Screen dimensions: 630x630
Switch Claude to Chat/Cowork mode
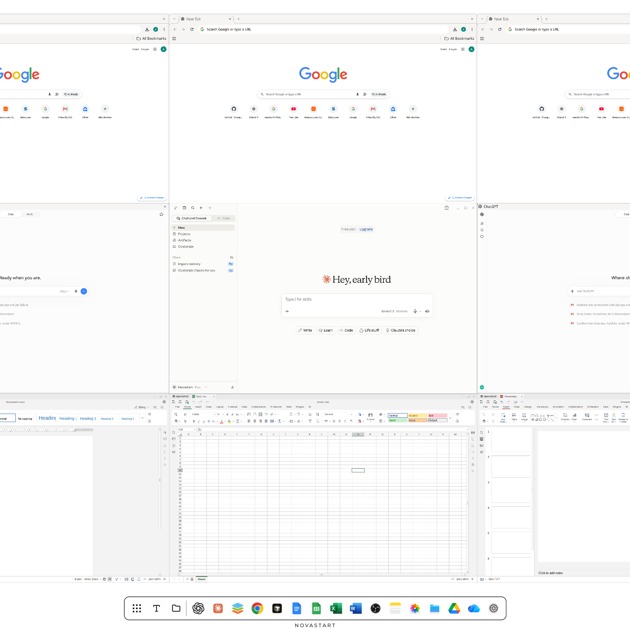click(192, 218)
